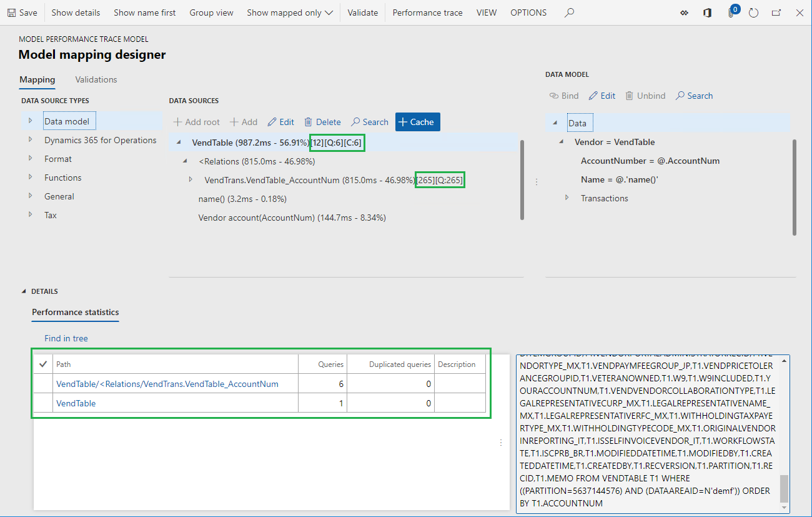Click Search in the Data sources toolbar
Image resolution: width=812 pixels, height=517 pixels.
tap(369, 122)
